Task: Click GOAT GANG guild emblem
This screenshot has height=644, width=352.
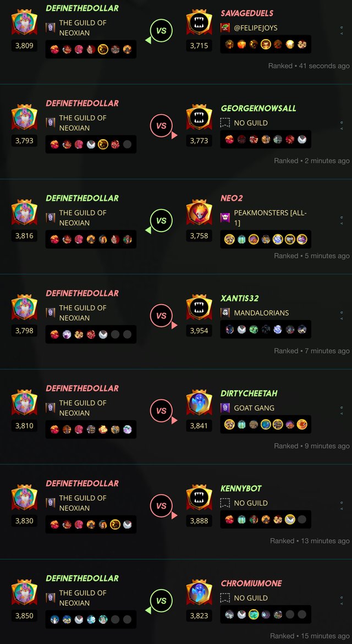Action: tap(225, 408)
